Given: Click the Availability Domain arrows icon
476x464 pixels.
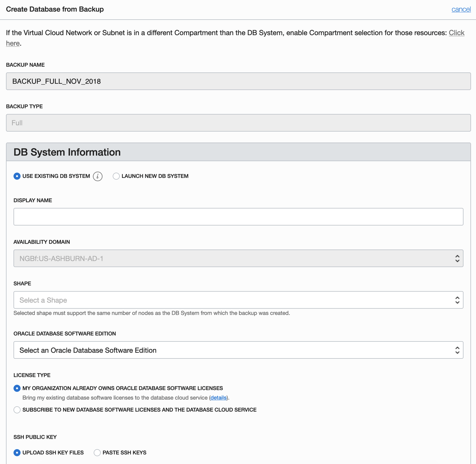Looking at the screenshot, I should coord(457,258).
